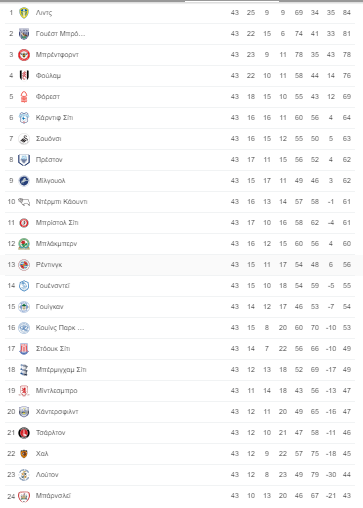
Task: Click the Στόουκ Σίτι striped badge
Action: tap(24, 349)
